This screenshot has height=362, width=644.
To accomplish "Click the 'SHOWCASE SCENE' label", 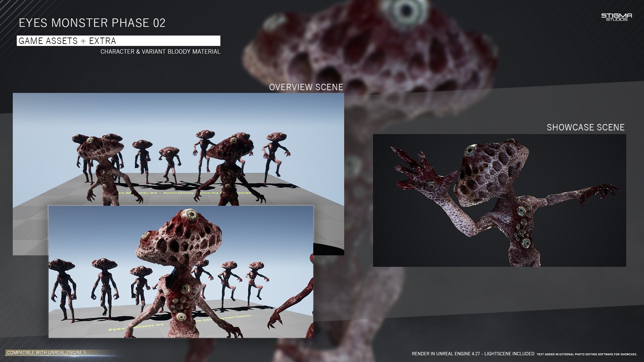I will (586, 127).
